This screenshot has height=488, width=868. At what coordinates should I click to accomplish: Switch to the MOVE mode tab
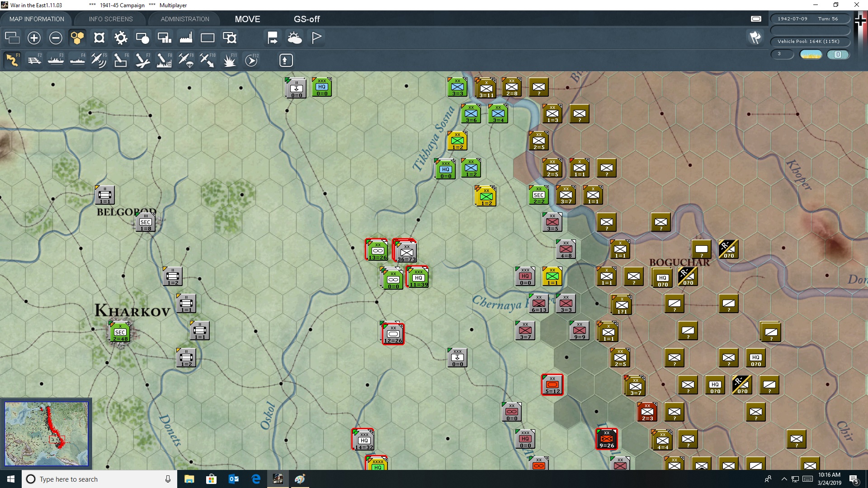coord(248,19)
